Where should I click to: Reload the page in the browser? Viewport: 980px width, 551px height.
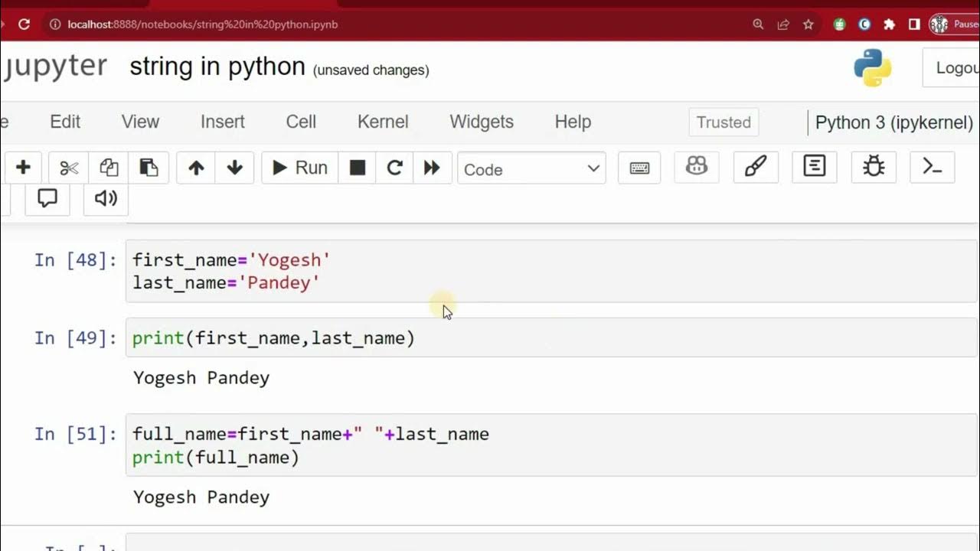point(24,24)
